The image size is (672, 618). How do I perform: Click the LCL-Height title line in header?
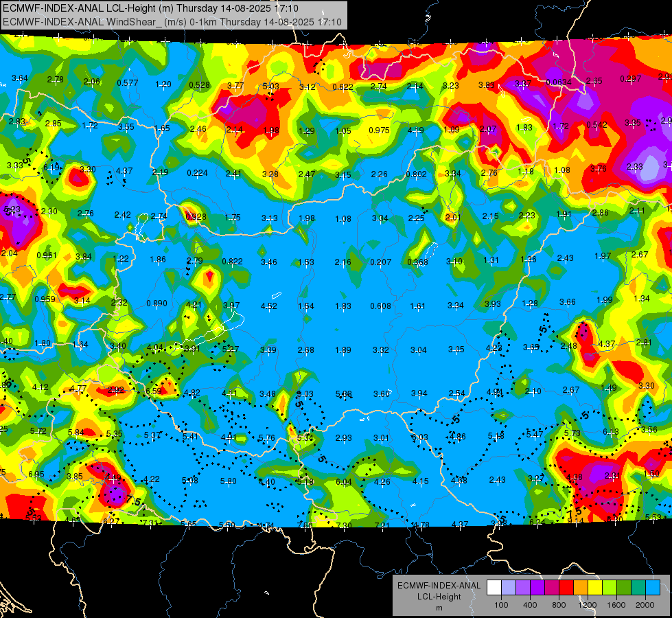[x=151, y=8]
